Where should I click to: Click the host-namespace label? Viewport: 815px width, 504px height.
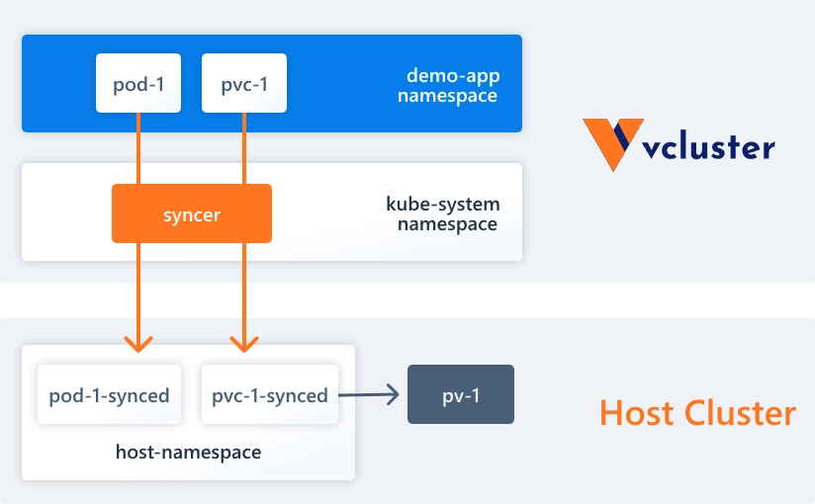tap(188, 452)
